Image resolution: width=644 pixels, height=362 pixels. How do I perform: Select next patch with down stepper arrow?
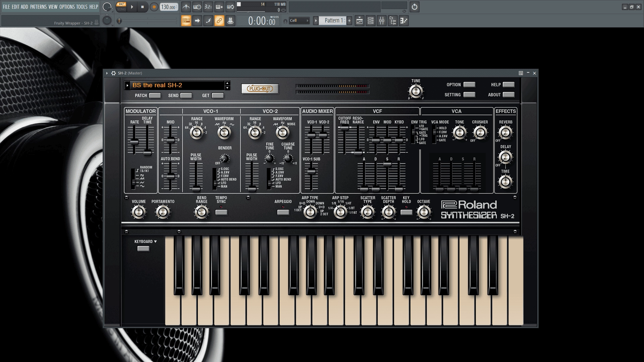[227, 88]
